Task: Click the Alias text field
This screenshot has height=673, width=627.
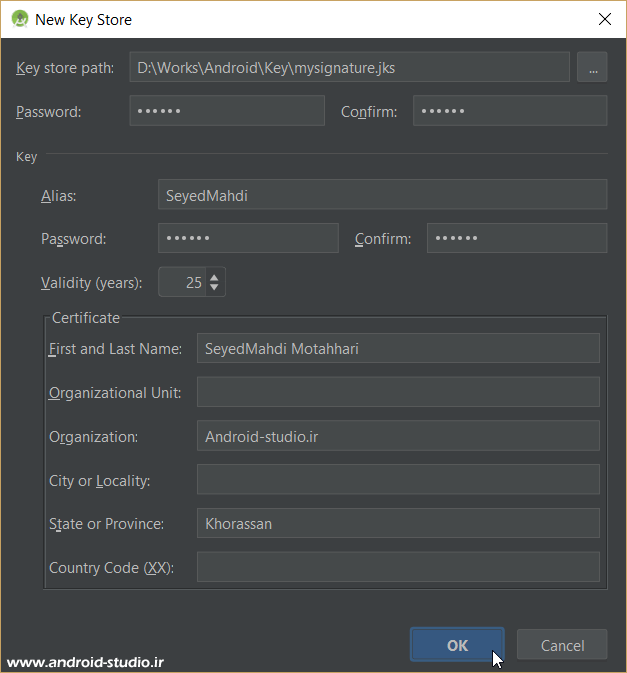Action: 382,195
